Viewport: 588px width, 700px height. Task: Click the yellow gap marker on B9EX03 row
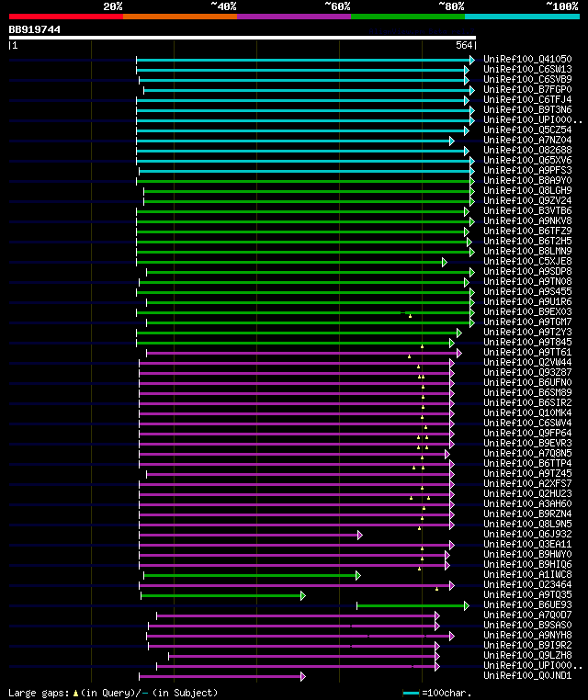point(411,317)
